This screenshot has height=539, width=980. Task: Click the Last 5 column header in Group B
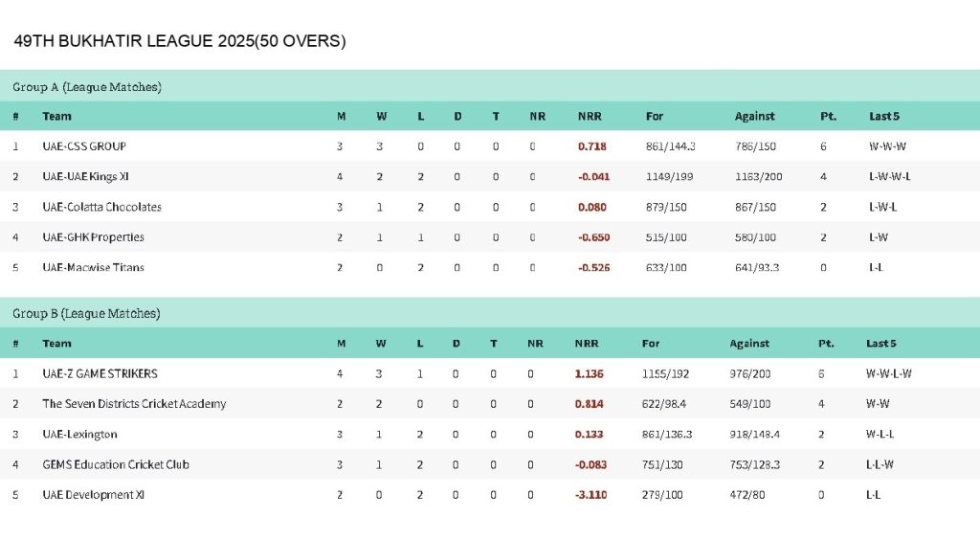pos(880,344)
